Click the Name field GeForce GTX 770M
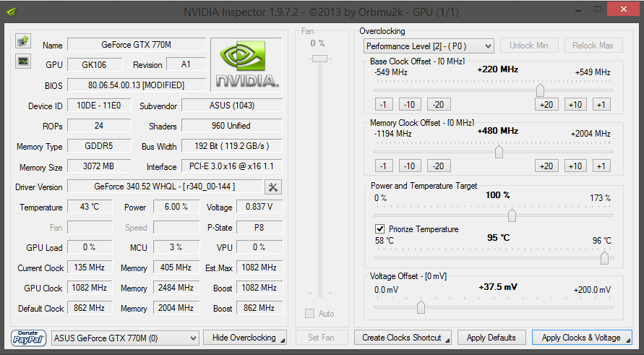This screenshot has height=355, width=644. click(x=137, y=45)
